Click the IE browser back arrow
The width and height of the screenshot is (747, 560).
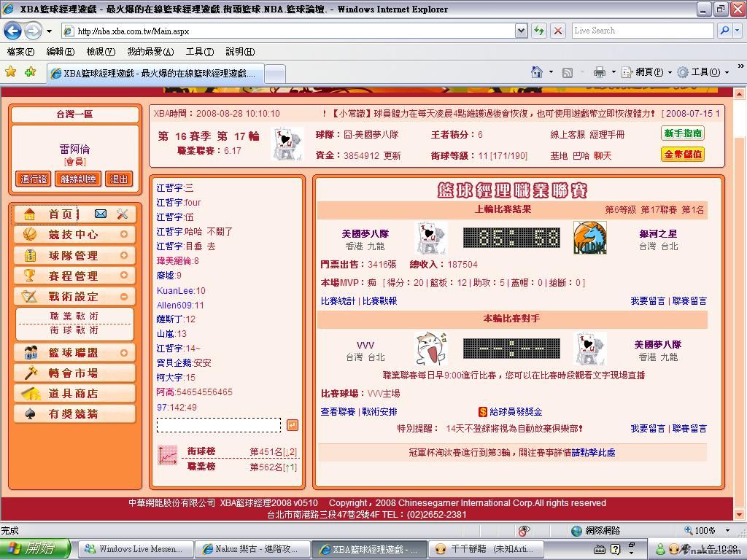click(12, 31)
